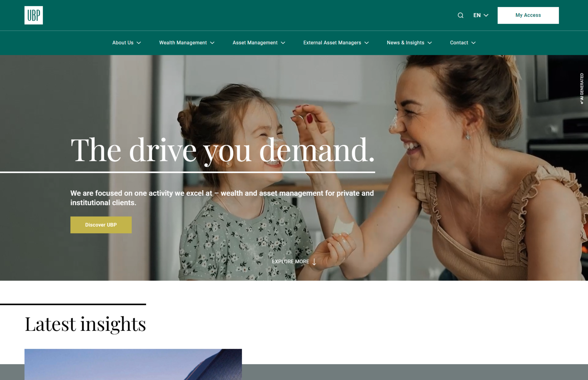Open the search magnifier icon
This screenshot has width=588, height=380.
[461, 15]
